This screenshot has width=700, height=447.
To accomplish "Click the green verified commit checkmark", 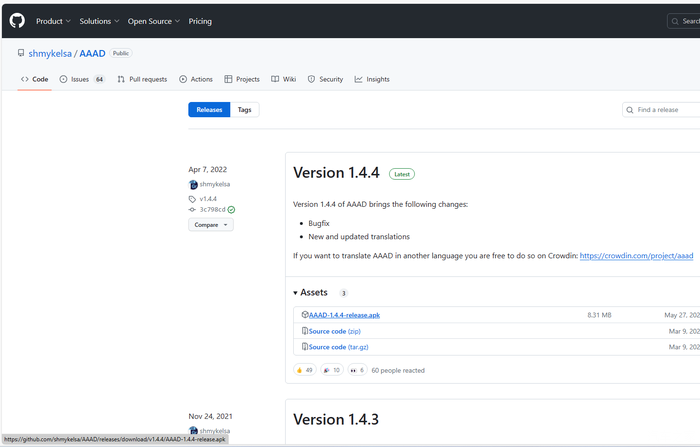I will [x=231, y=210].
